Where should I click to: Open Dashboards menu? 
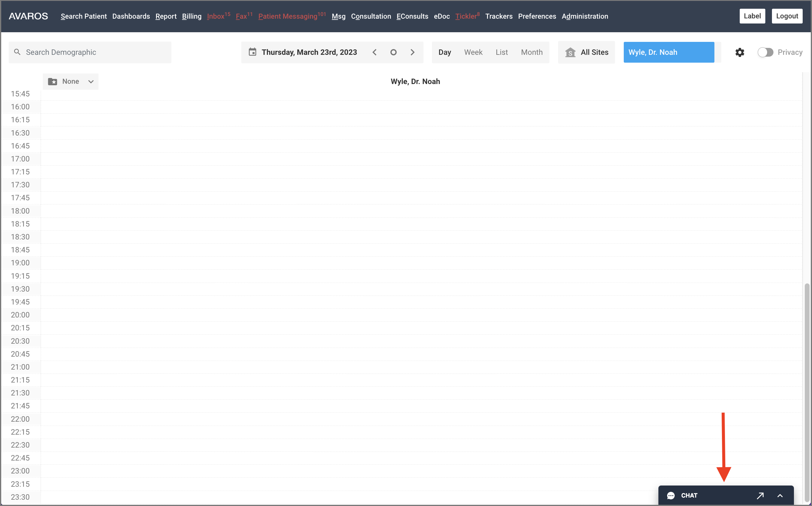click(x=131, y=16)
